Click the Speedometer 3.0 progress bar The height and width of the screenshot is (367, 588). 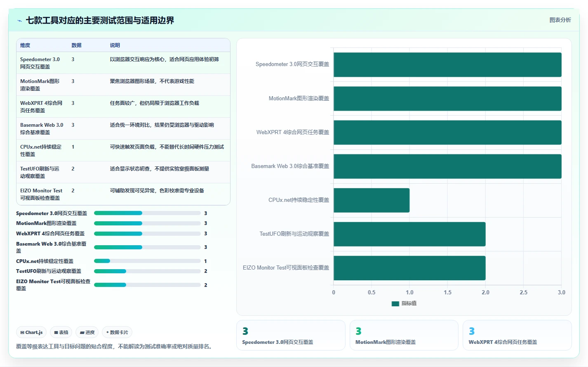coord(147,213)
